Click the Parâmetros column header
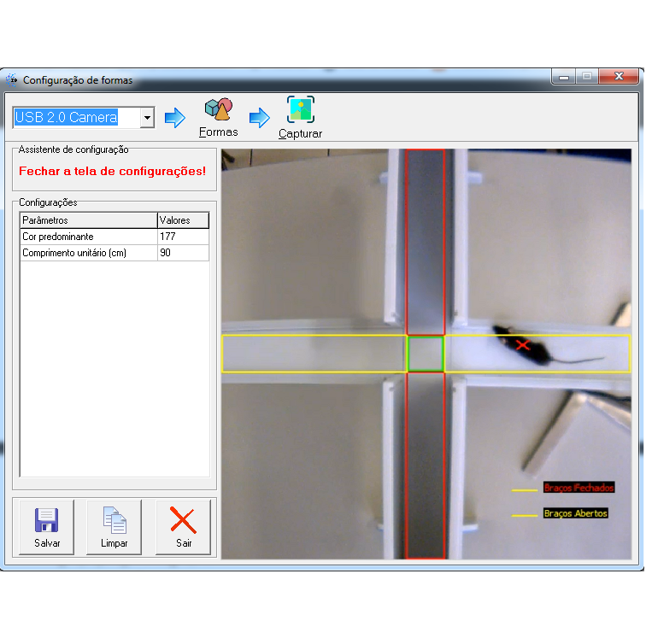The image size is (646, 644). coord(88,220)
